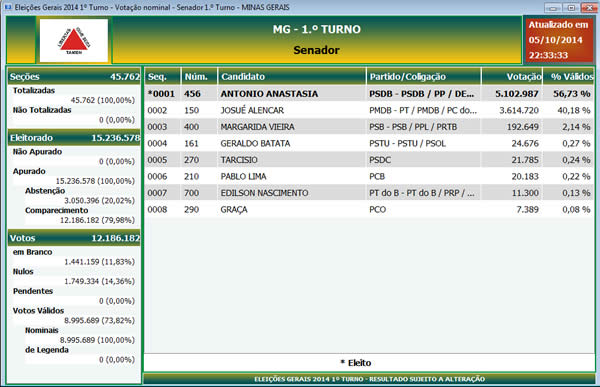Select the JOSUÉ ALENCAR row
The width and height of the screenshot is (600, 387).
tap(369, 110)
